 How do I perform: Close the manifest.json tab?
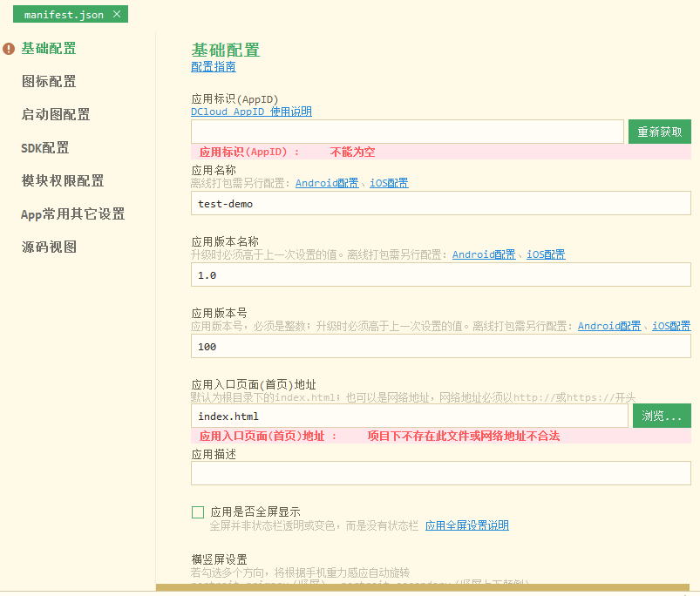click(x=117, y=15)
